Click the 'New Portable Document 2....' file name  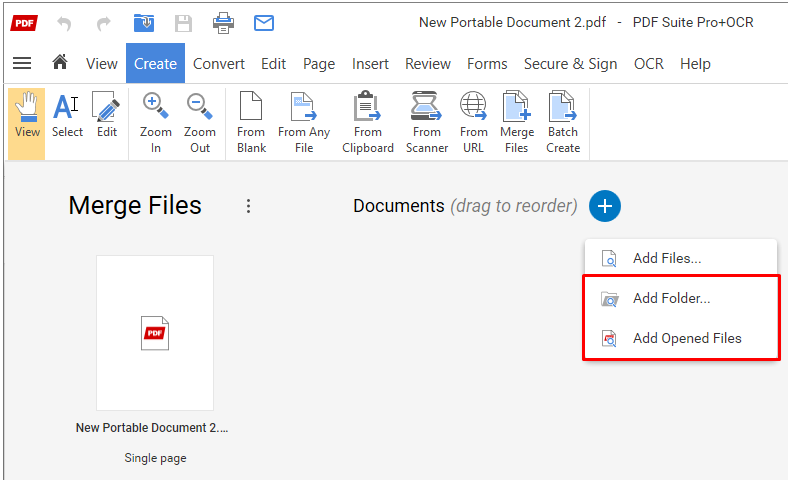pyautogui.click(x=152, y=428)
